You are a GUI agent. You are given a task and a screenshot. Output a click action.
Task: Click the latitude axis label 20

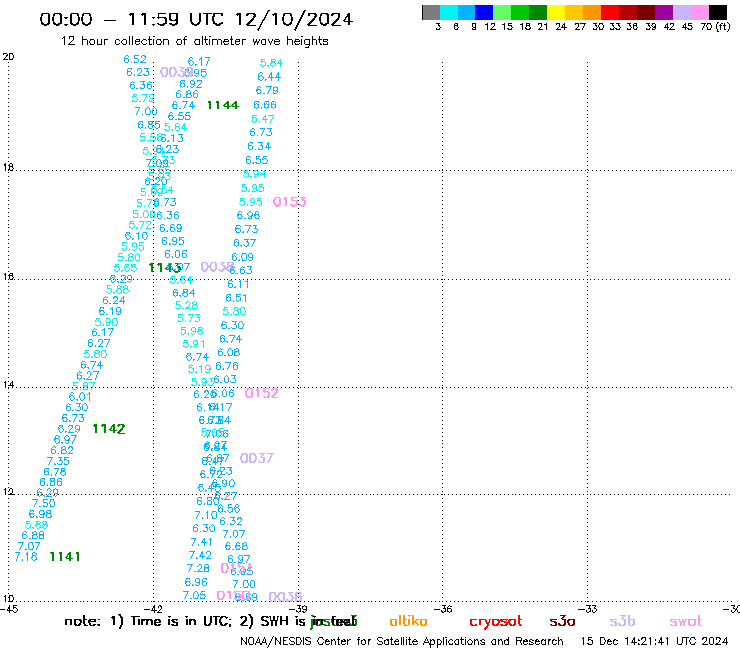pos(8,57)
